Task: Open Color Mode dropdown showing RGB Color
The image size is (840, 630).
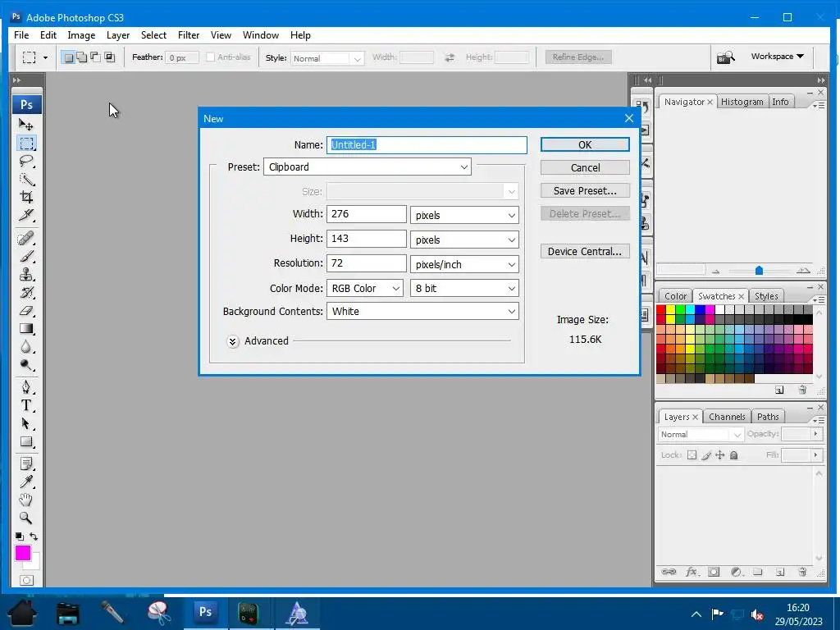Action: (365, 288)
